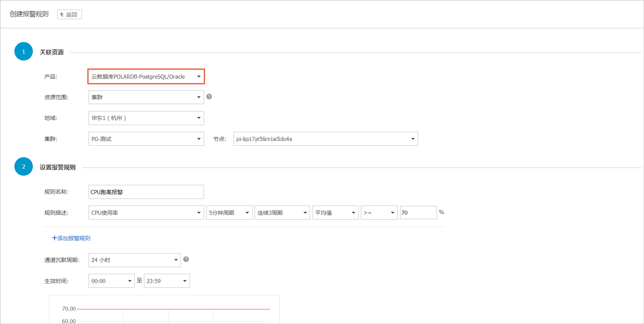This screenshot has height=324, width=644.
Task: Open the 集群 dropdown showing PG-测试
Action: click(146, 139)
